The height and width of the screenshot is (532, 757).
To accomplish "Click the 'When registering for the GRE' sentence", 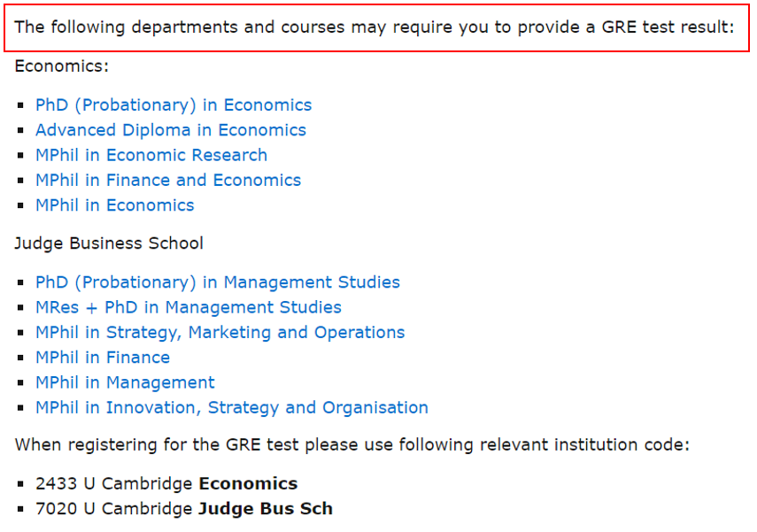I will 351,444.
